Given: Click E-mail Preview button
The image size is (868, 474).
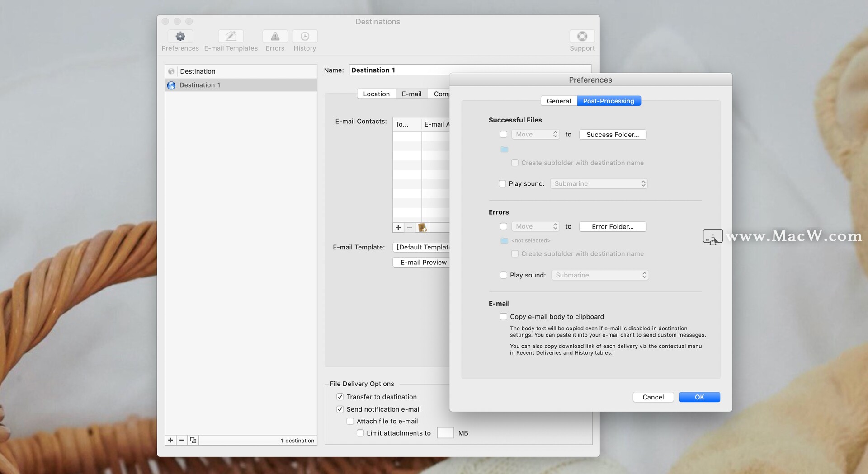Looking at the screenshot, I should coord(421,263).
